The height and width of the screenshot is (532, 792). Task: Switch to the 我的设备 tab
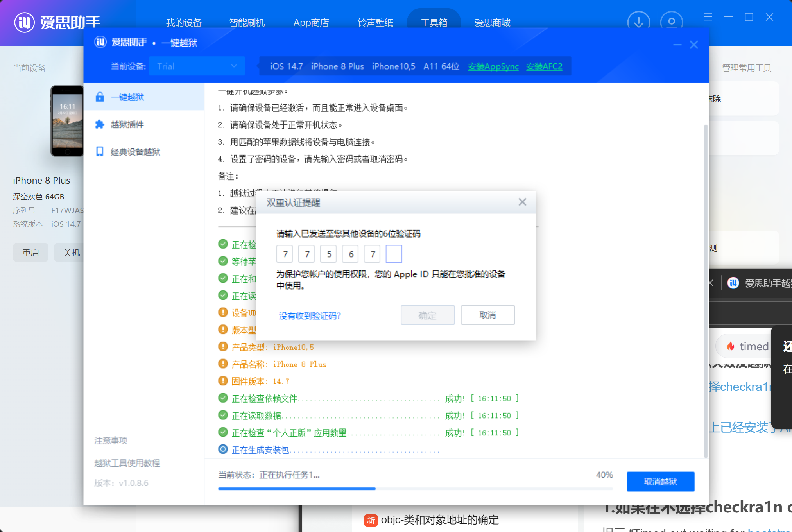(x=184, y=23)
